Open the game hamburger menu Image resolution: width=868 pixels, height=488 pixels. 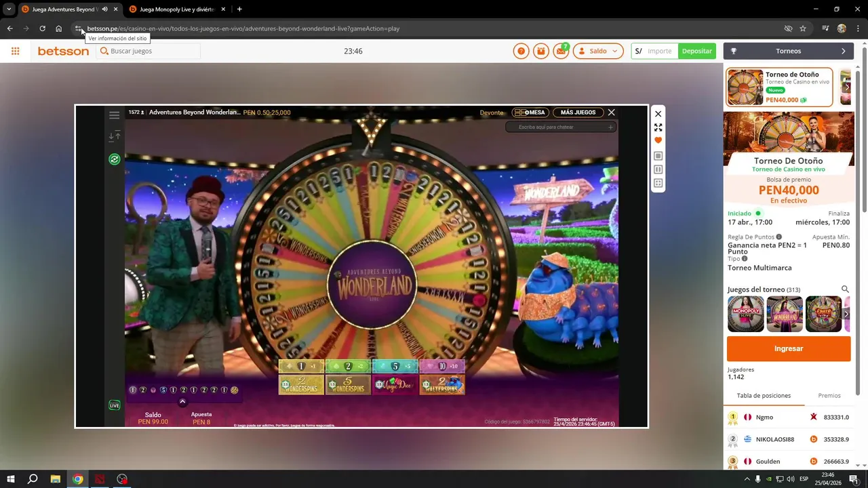tap(114, 115)
